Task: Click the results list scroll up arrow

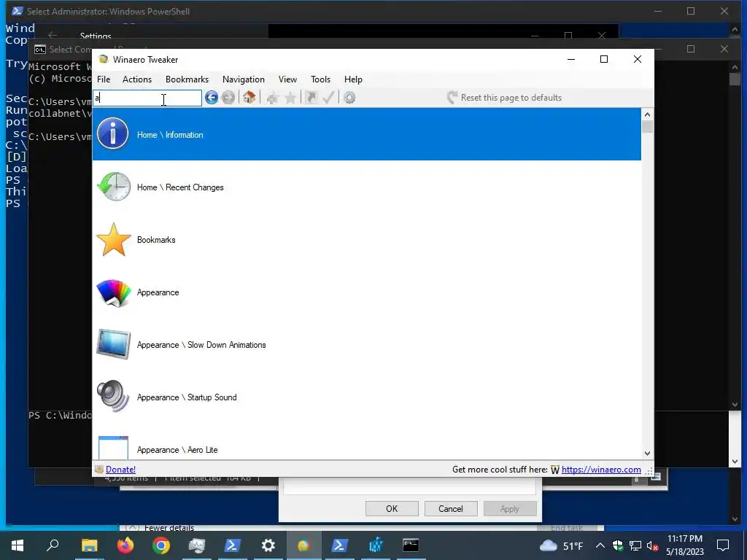Action: pyautogui.click(x=647, y=114)
